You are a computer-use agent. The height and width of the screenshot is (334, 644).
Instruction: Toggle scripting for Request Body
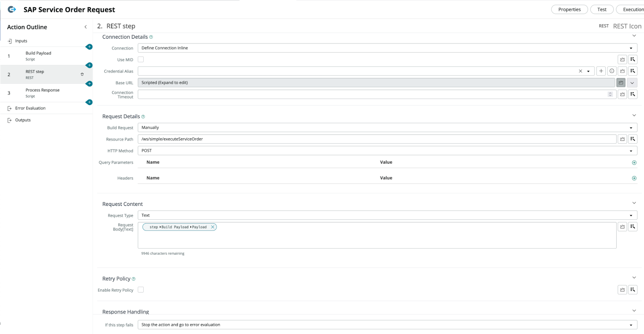(x=622, y=227)
